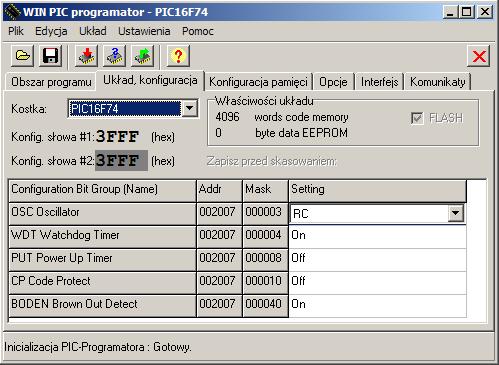Click the Mask column header
Viewport: 499px width, 365px height.
(265, 190)
